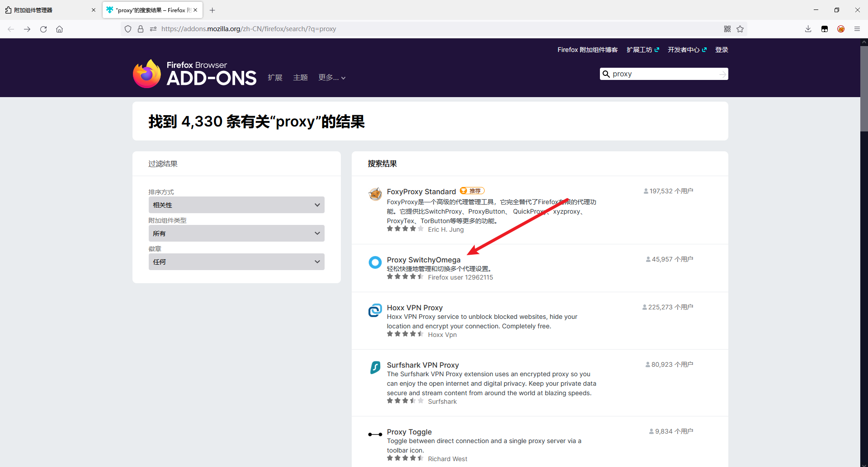Screen dimensions: 868x467
Task: Expand the 排序方式 sort dropdown
Action: pyautogui.click(x=236, y=205)
